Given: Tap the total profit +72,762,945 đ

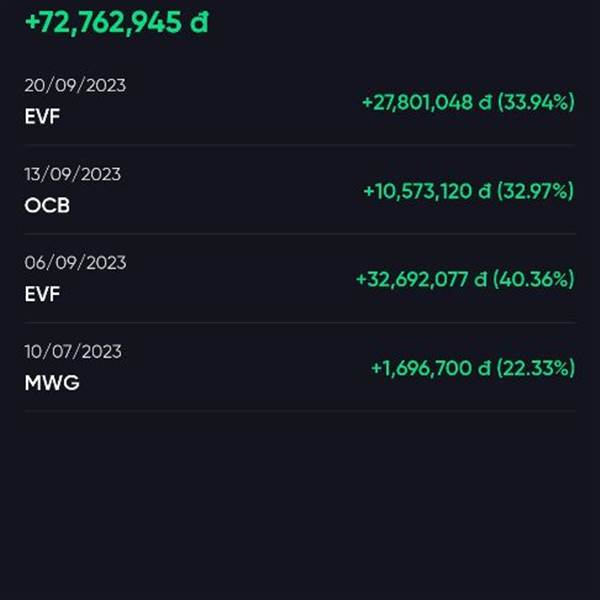Looking at the screenshot, I should (x=117, y=22).
